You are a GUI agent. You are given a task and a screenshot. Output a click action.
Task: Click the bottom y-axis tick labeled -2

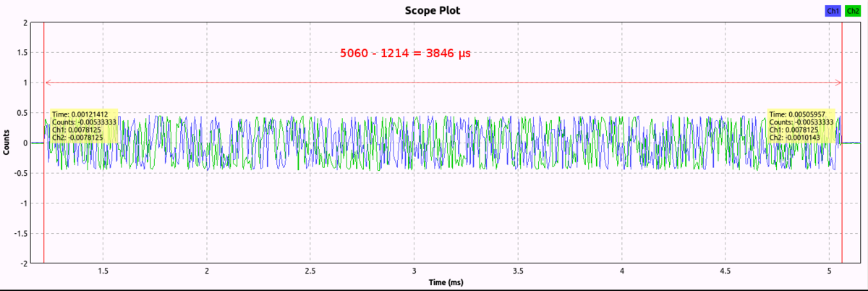pyautogui.click(x=23, y=263)
